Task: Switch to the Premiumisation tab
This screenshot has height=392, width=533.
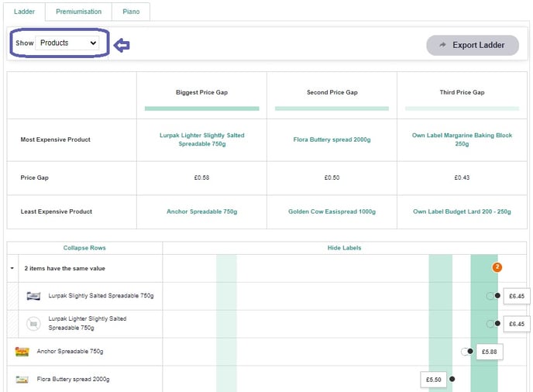Action: point(78,12)
